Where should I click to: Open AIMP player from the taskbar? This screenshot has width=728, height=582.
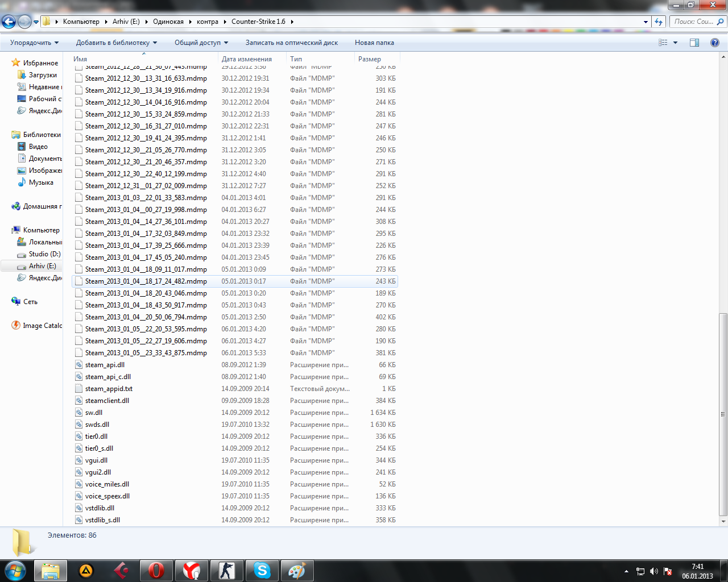click(x=86, y=571)
